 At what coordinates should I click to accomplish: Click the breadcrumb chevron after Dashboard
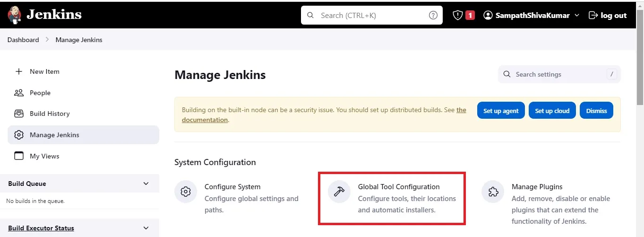(x=47, y=40)
